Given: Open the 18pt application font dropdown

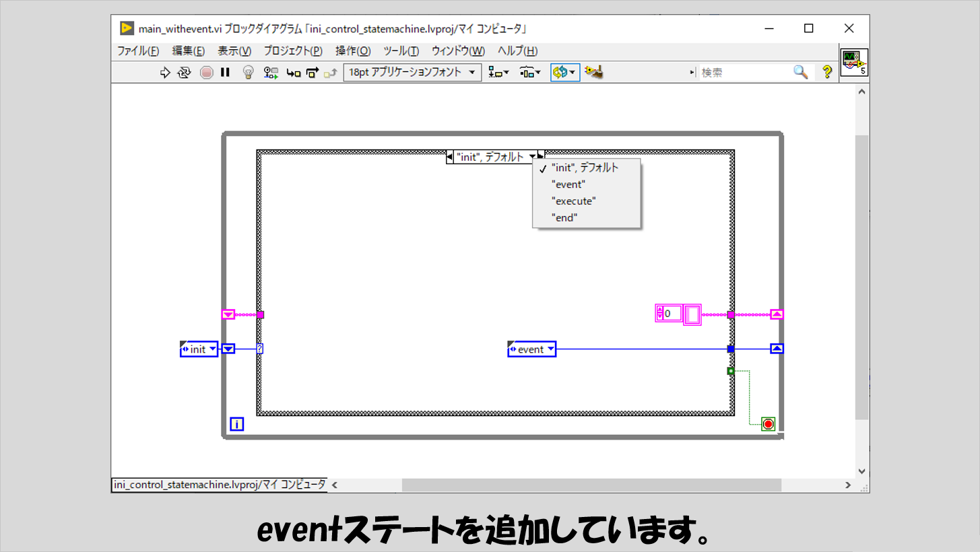Looking at the screenshot, I should coord(412,73).
